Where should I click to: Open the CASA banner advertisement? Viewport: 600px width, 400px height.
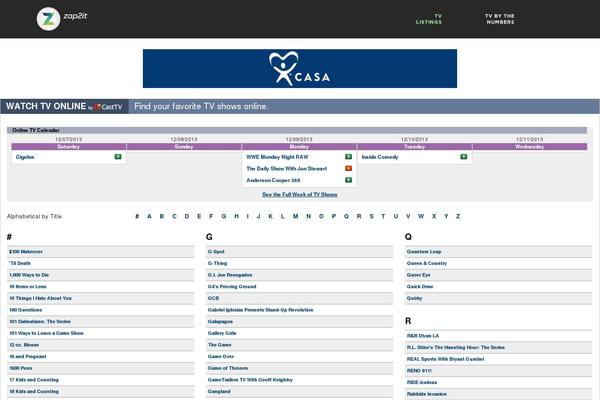coord(299,69)
